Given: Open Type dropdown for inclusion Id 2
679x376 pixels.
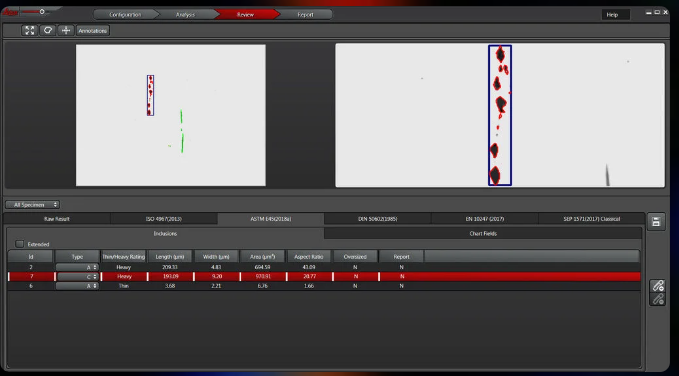Looking at the screenshot, I should coord(77,267).
